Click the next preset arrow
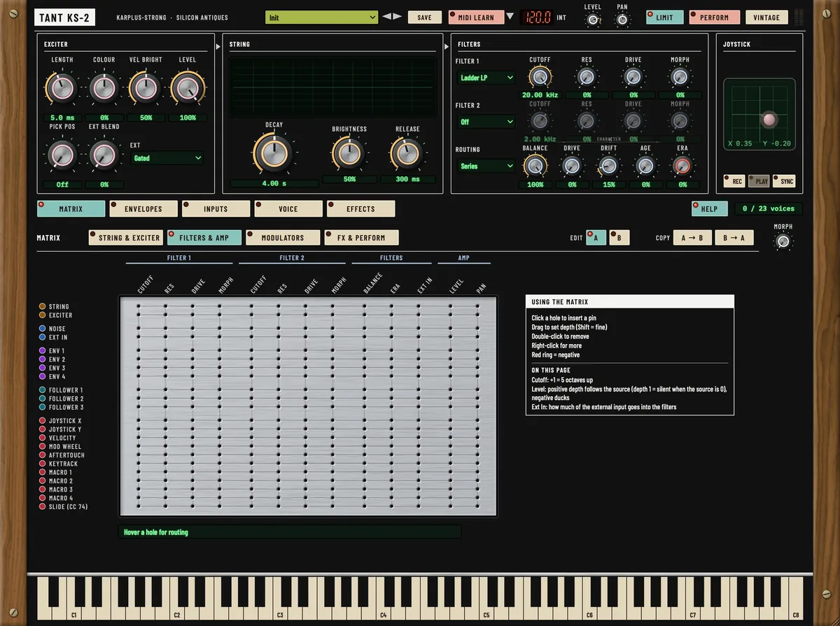 (x=398, y=17)
